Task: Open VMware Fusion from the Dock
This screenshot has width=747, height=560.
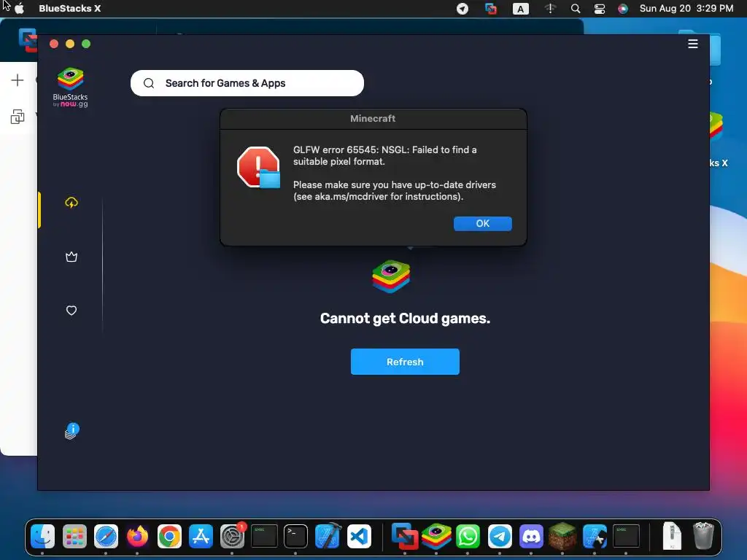Action: (x=404, y=537)
